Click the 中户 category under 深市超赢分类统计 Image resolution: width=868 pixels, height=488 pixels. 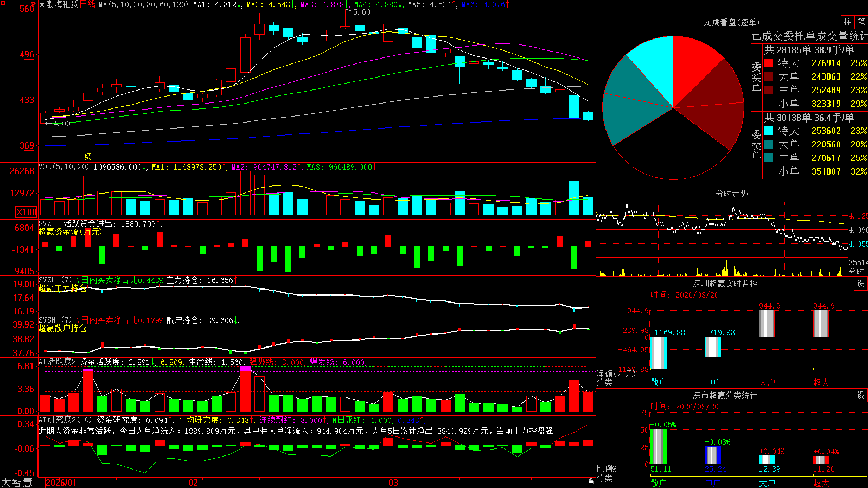(x=713, y=483)
